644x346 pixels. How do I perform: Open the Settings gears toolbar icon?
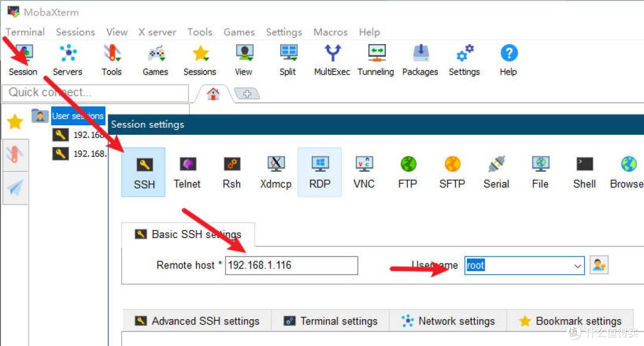[465, 60]
